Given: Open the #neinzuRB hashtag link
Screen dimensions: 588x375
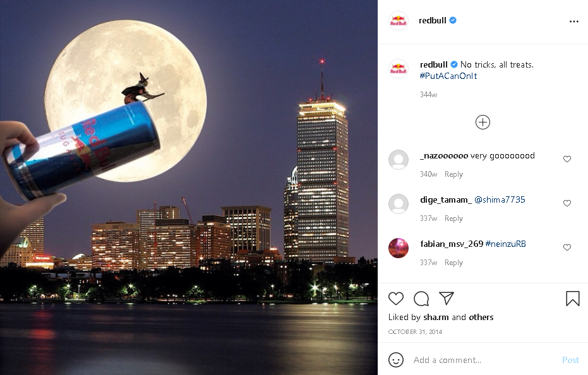Looking at the screenshot, I should [505, 244].
